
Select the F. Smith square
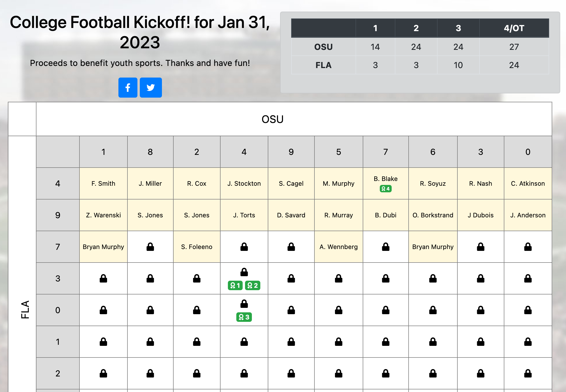click(x=103, y=184)
